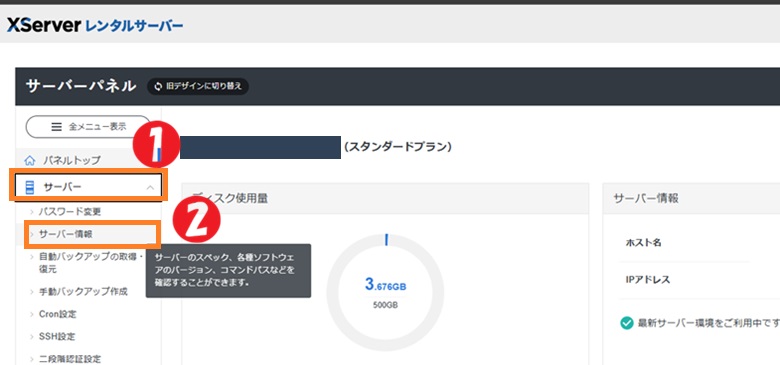The image size is (780, 365).
Task: Switch to old design with 旧デザインに切り替え
Action: [198, 86]
